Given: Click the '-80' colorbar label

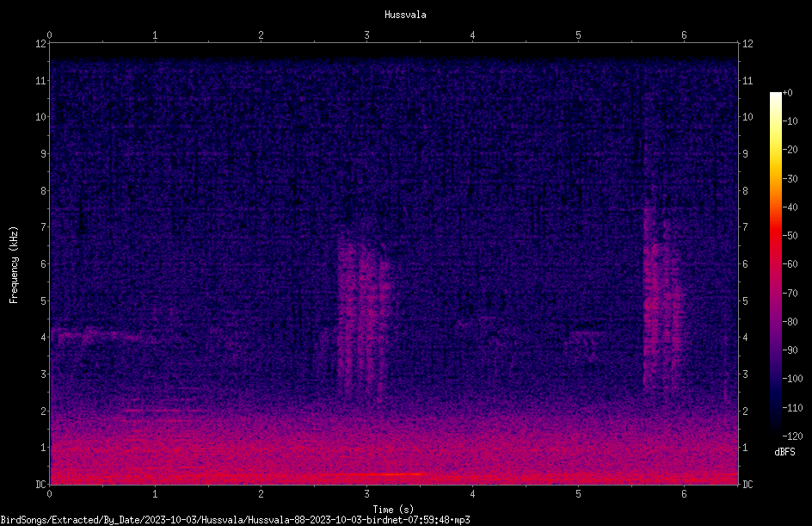Looking at the screenshot, I should point(790,321).
